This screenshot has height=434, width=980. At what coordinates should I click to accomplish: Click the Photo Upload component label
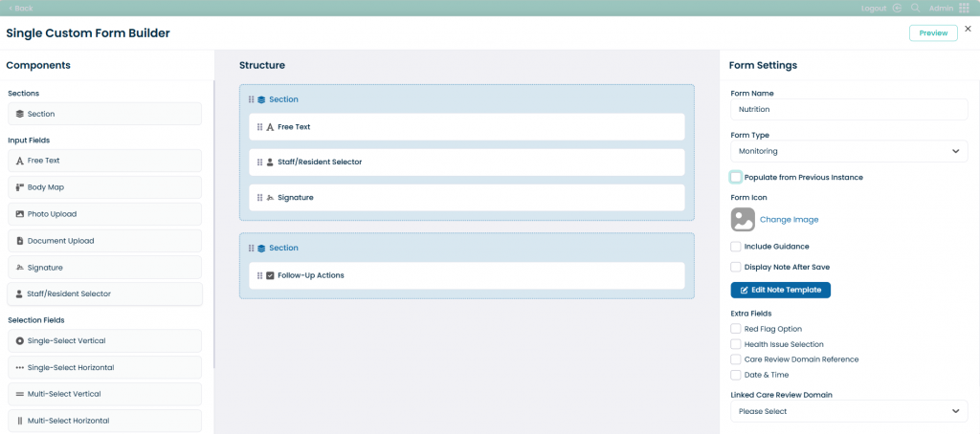(52, 214)
